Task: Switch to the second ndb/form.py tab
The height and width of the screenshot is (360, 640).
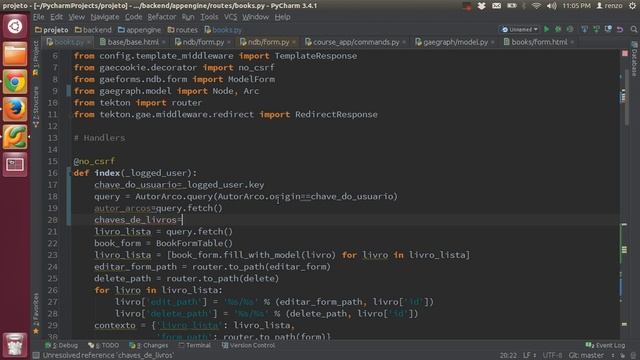Action: (268, 42)
